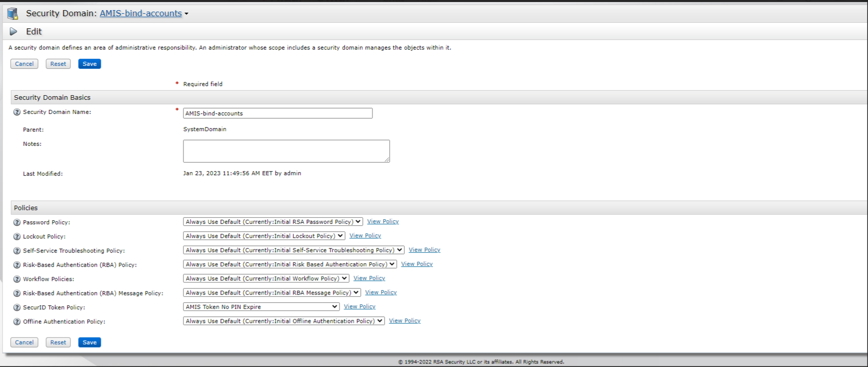
Task: Click help icon for Offline Authentication Policy
Action: tap(17, 322)
